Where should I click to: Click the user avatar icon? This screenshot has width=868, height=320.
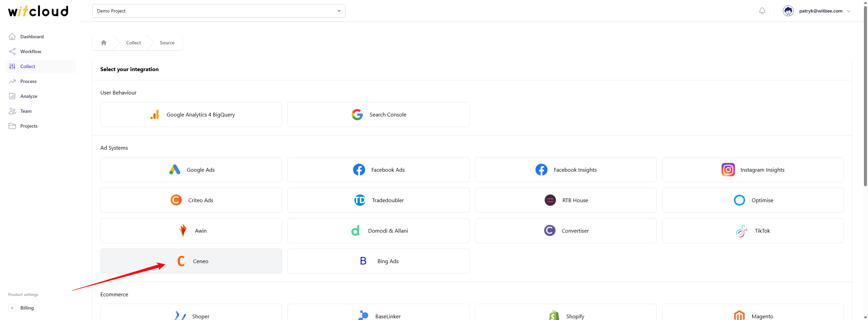(x=788, y=11)
